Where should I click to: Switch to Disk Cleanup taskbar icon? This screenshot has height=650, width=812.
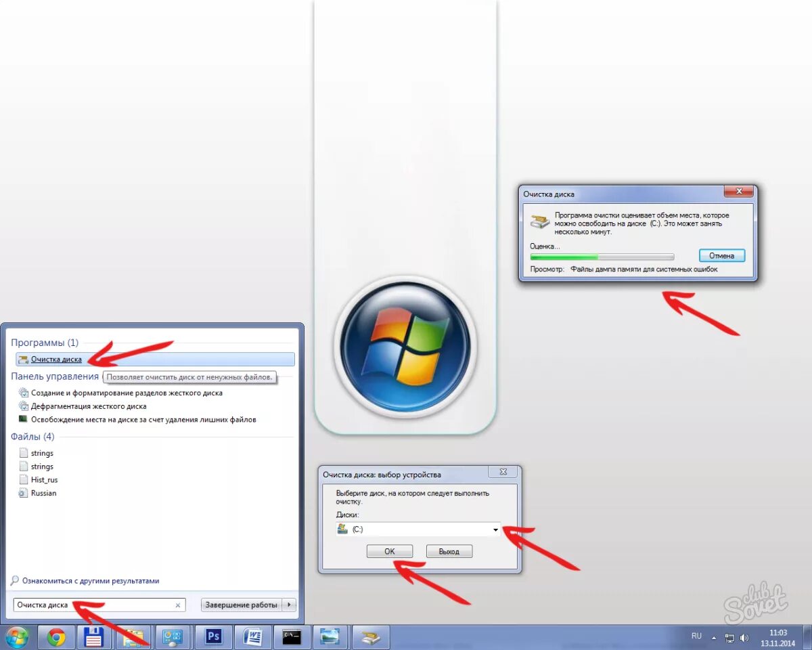click(x=370, y=637)
